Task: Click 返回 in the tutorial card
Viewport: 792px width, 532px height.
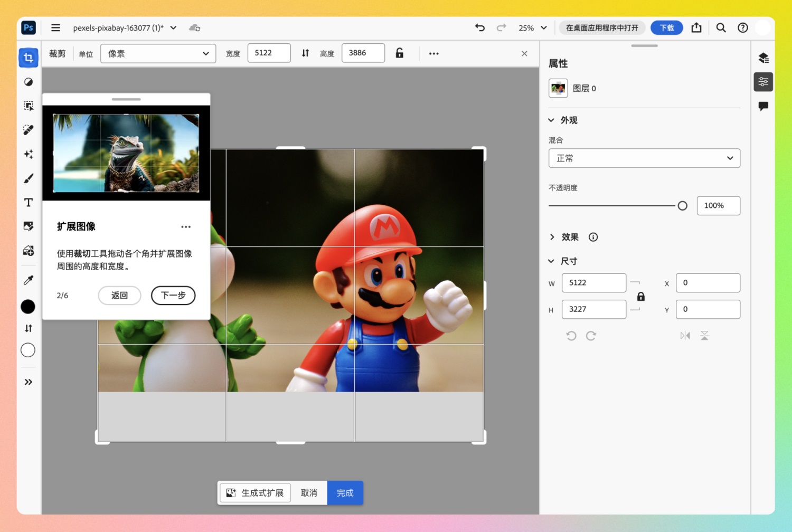Action: coord(119,296)
